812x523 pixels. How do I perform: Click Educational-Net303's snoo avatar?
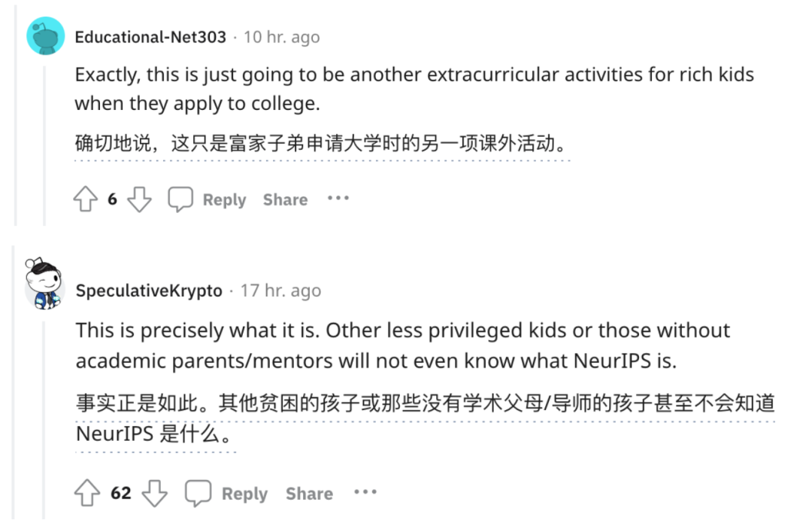(44, 35)
